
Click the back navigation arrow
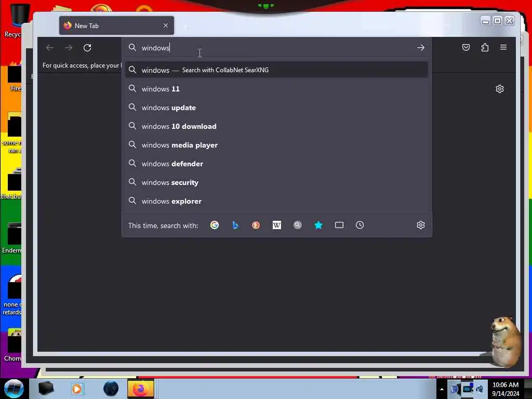point(50,48)
